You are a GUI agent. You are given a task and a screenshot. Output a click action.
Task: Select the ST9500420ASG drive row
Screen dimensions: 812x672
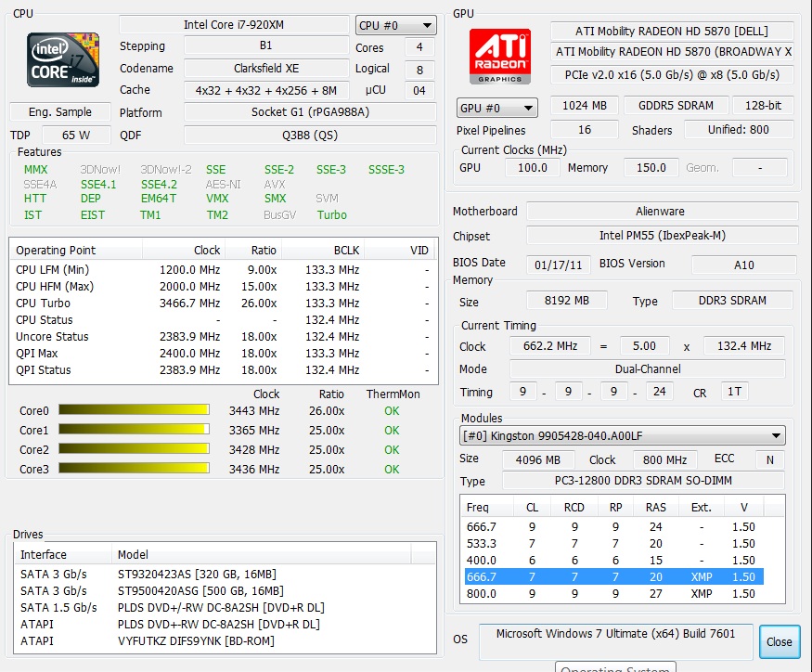click(225, 590)
